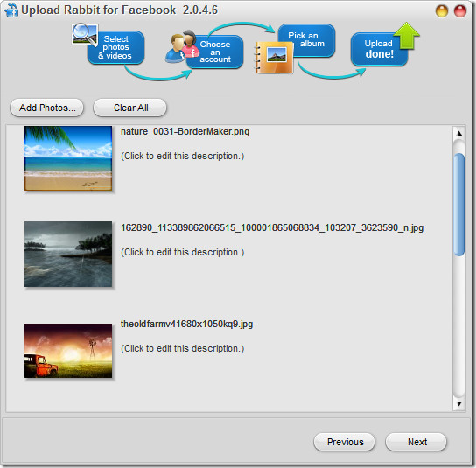This screenshot has width=476, height=468.
Task: Click the Upload Rabbit logo in title bar
Action: [11, 10]
